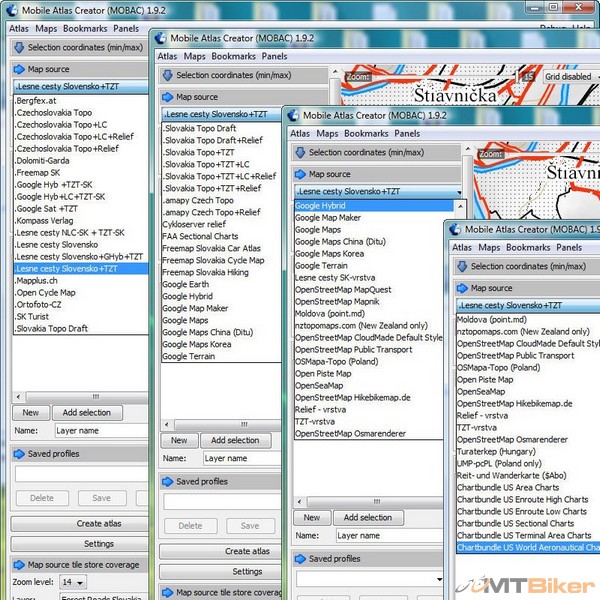Click the tile store coverage arrow icon in leftmost window

coord(19,565)
